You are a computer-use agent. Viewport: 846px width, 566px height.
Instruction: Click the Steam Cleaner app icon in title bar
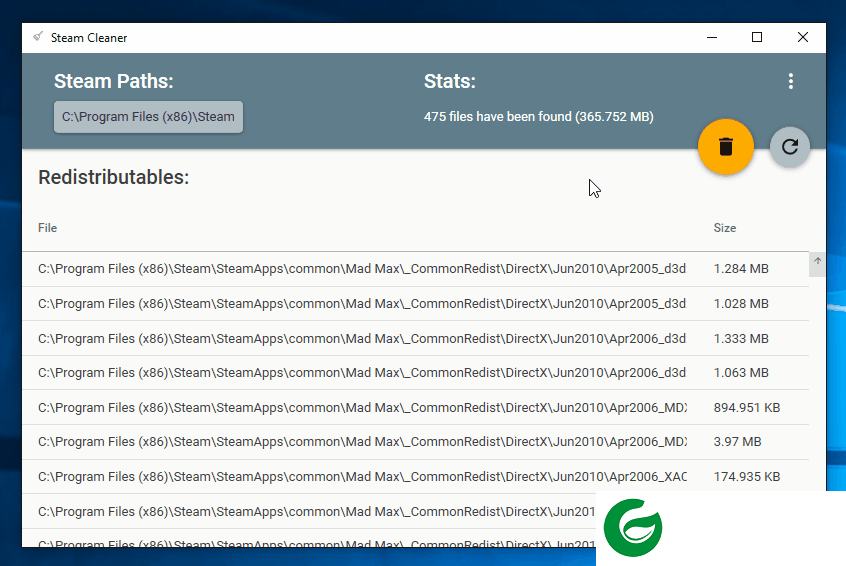pos(38,37)
